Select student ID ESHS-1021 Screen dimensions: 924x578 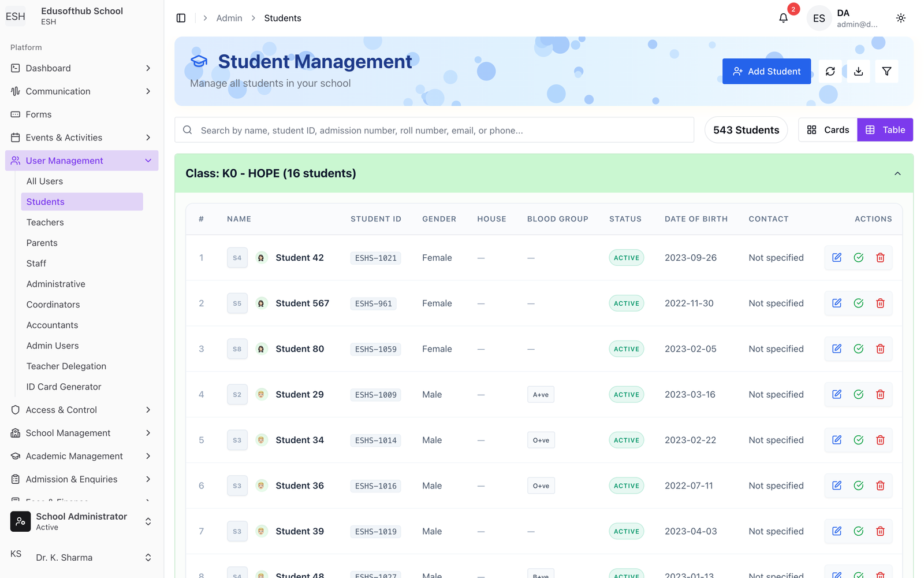coord(375,258)
